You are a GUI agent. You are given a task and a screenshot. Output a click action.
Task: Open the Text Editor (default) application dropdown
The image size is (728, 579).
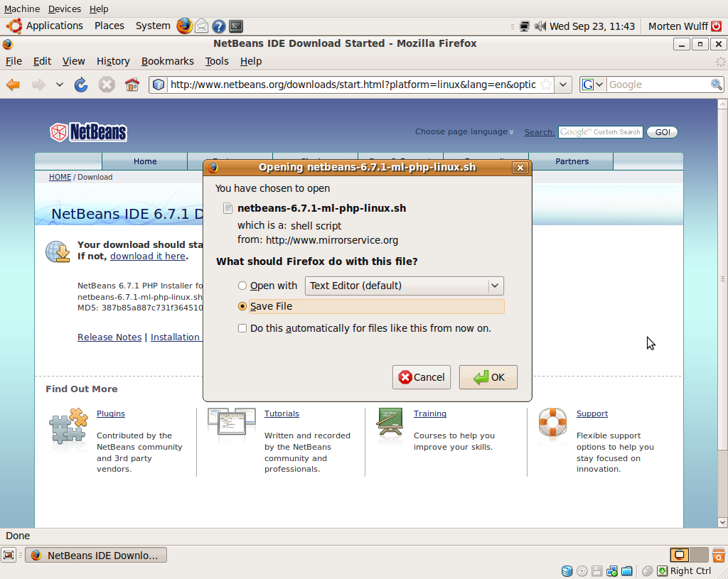pos(404,286)
